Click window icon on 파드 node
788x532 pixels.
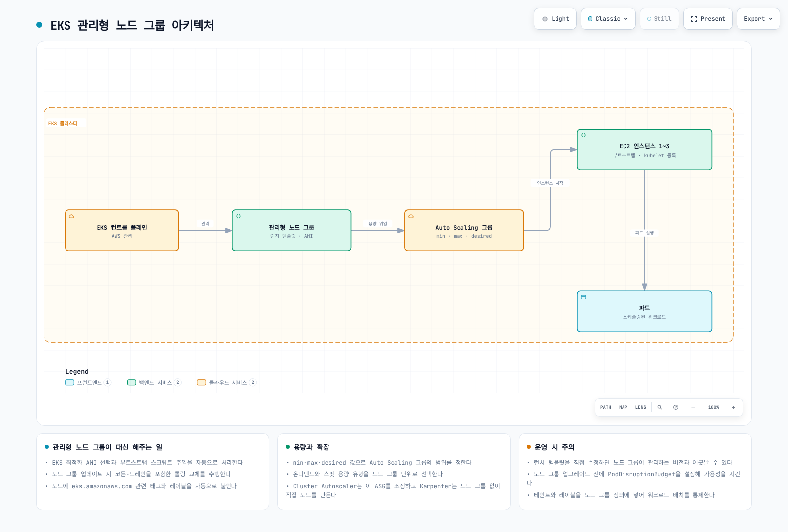(583, 297)
